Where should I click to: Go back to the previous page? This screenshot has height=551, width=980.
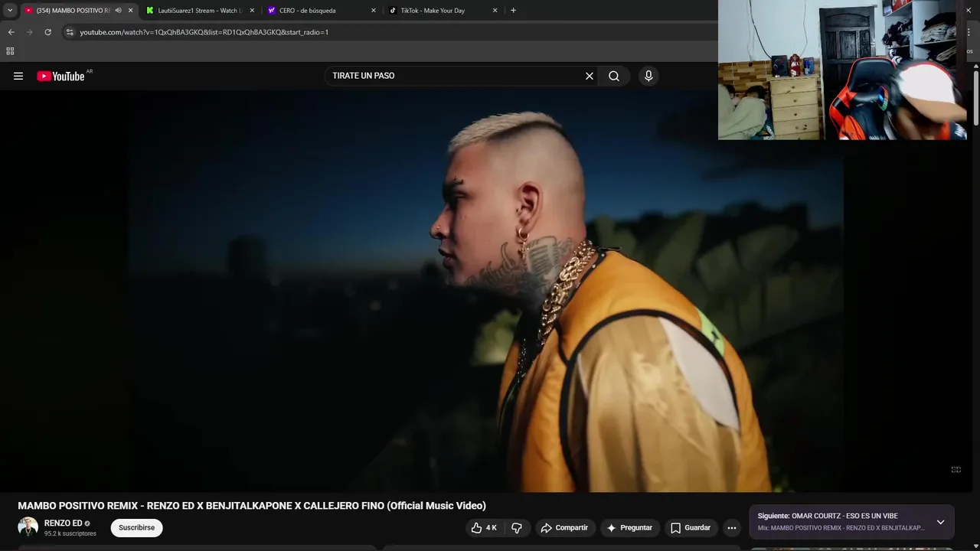(x=11, y=32)
